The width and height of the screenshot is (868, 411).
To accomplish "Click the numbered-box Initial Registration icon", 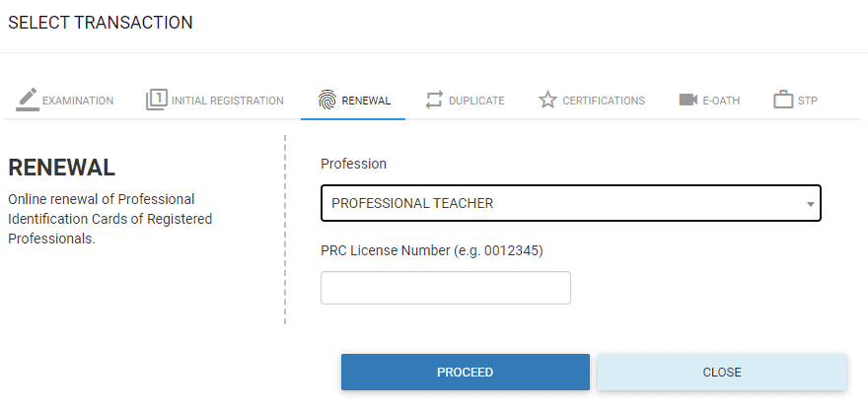I will [x=156, y=100].
